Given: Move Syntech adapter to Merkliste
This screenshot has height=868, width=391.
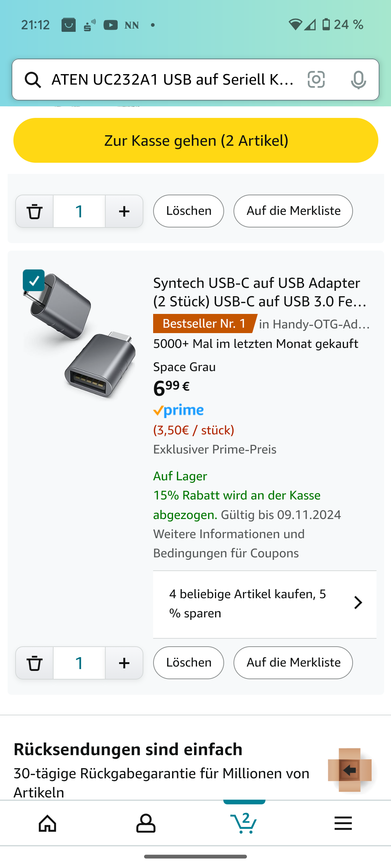Looking at the screenshot, I should coord(293,663).
